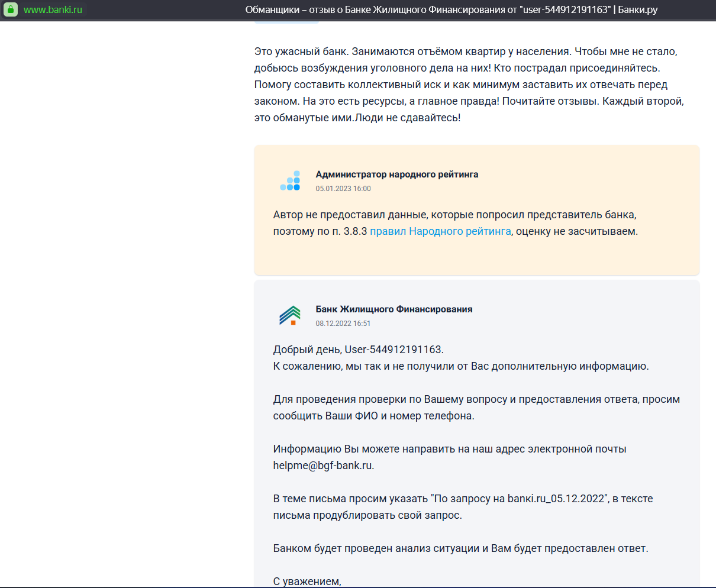Viewport: 716px width, 588px height.
Task: Click the helpme@bgf-bank.ru email address
Action: (322, 466)
